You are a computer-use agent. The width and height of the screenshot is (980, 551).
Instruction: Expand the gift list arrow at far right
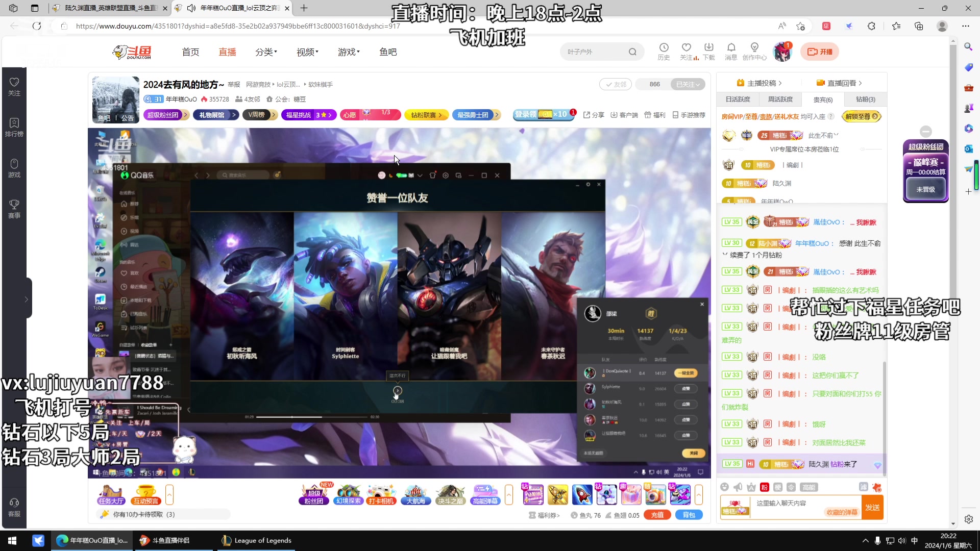pos(699,495)
